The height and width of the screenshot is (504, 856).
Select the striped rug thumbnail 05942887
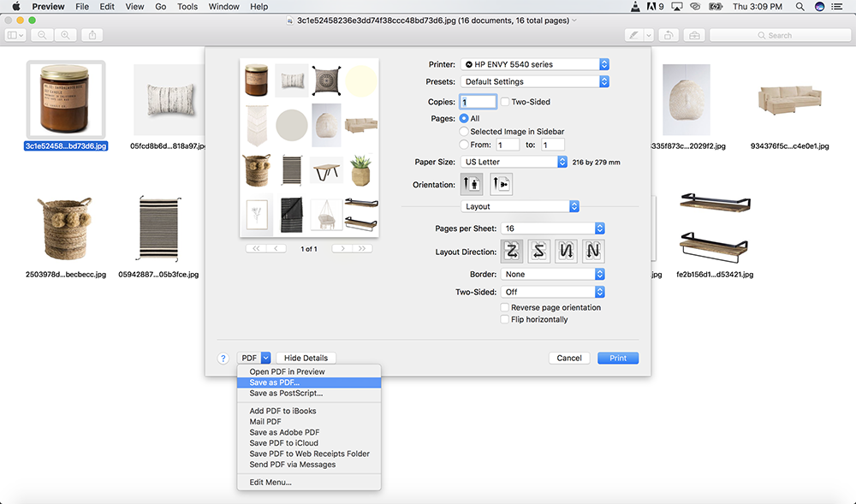pyautogui.click(x=159, y=229)
